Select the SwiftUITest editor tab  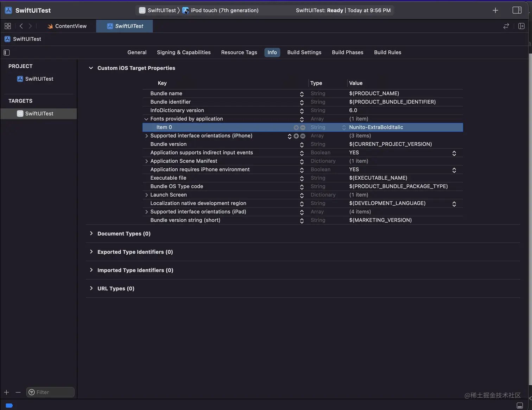coord(125,26)
